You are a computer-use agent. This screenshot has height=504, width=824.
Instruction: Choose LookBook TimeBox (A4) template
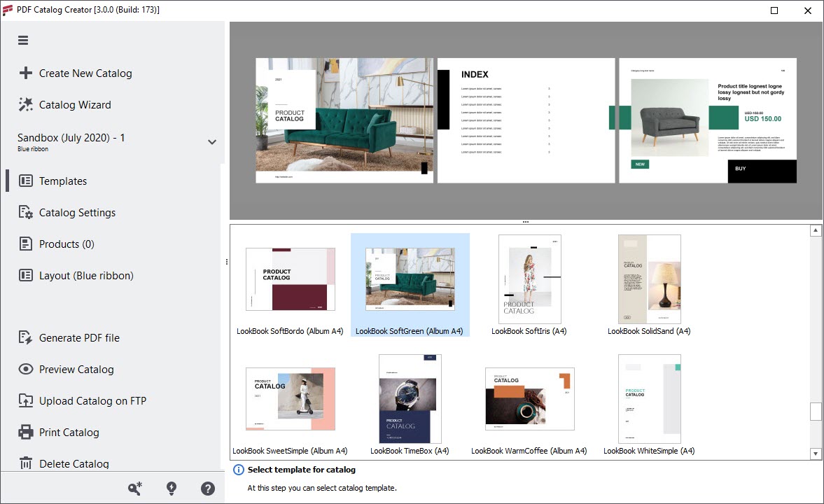click(x=410, y=398)
